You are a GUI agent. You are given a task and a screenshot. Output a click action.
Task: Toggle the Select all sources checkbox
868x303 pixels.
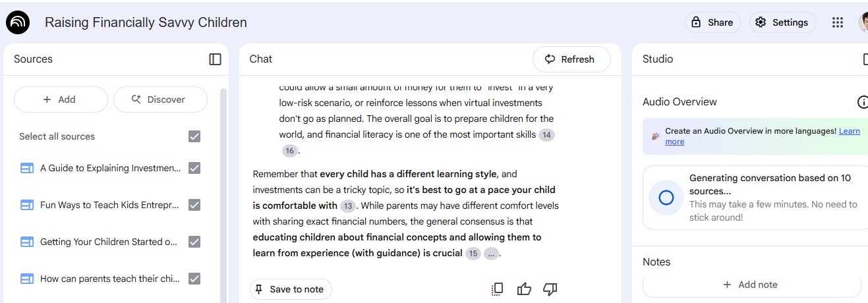(x=194, y=136)
